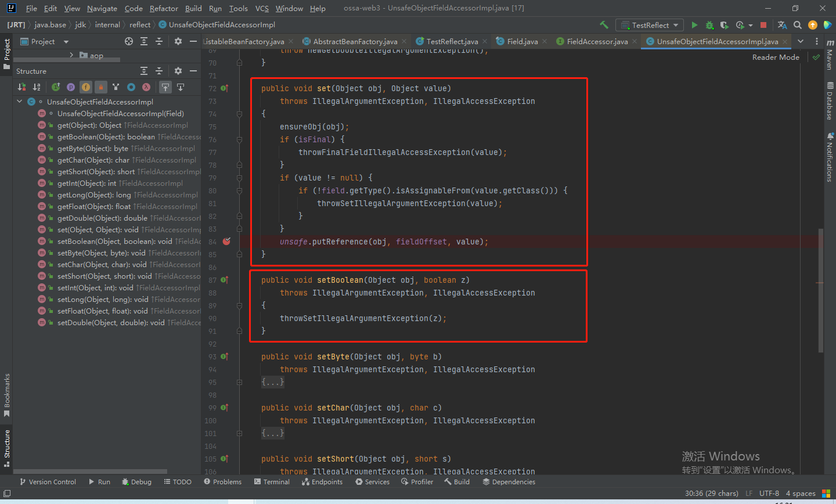Image resolution: width=836 pixels, height=504 pixels.
Task: Open the Refactor menu
Action: 164,8
